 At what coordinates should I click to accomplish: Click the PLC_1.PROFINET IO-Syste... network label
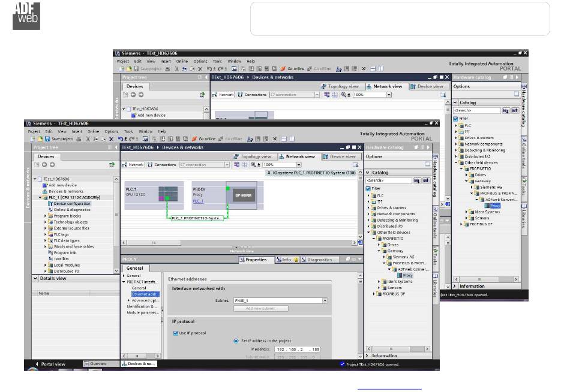tap(197, 218)
